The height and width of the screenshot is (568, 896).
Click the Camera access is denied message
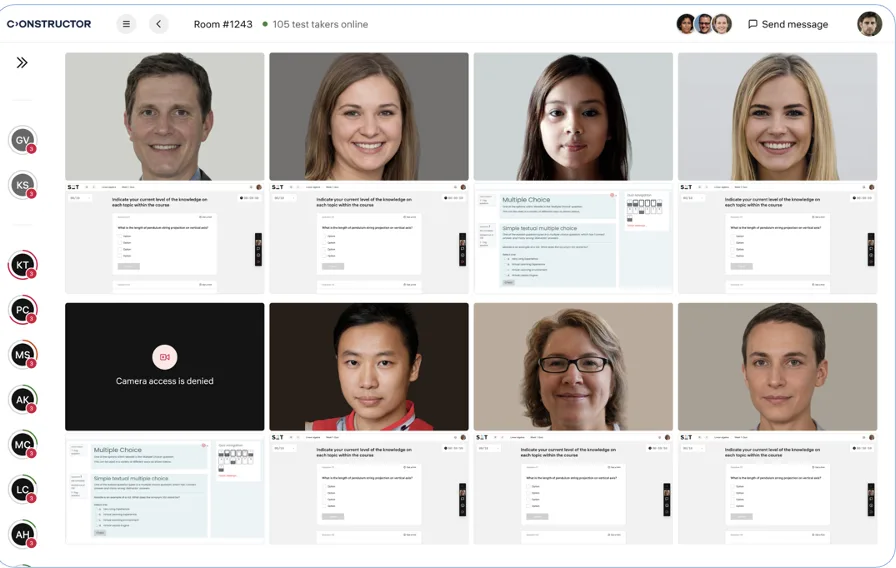coord(165,381)
